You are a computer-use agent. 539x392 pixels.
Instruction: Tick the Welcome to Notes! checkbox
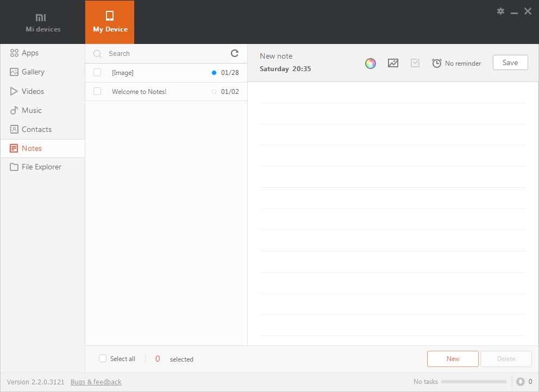(x=97, y=91)
